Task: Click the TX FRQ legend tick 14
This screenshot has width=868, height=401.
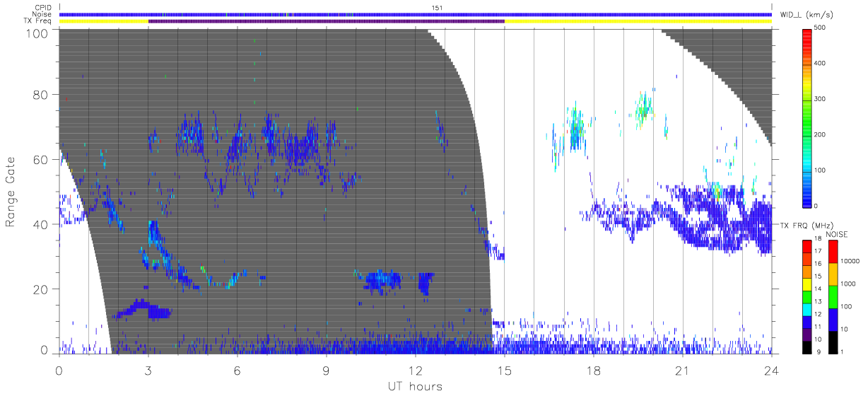Action: tap(818, 289)
